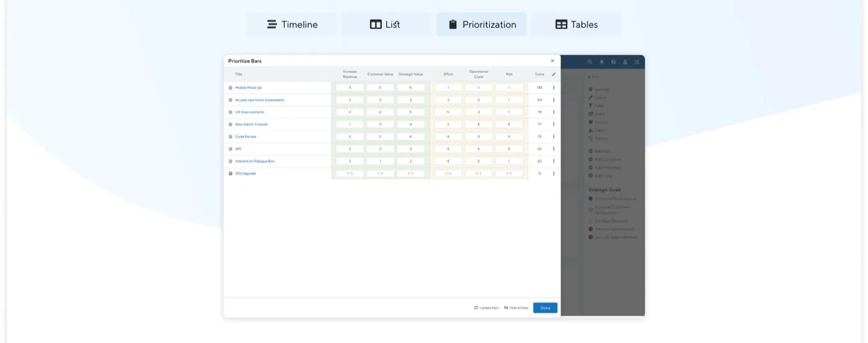Open kebab menu for Interactive Dialogue Box
This screenshot has height=343, width=868.
[554, 161]
